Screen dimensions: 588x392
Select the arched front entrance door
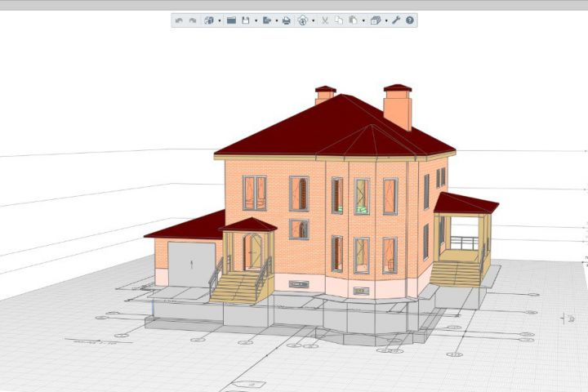[252, 252]
